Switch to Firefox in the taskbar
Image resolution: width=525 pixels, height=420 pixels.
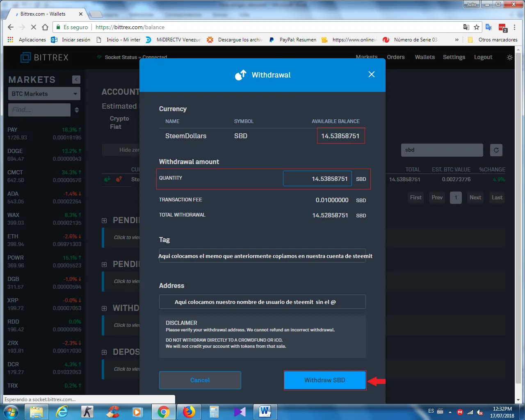click(x=189, y=412)
